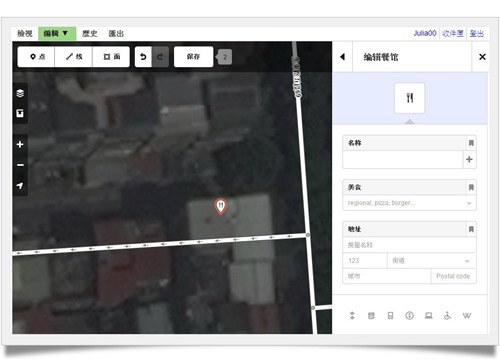
Task: Add the elevation field icon
Action: [352, 315]
